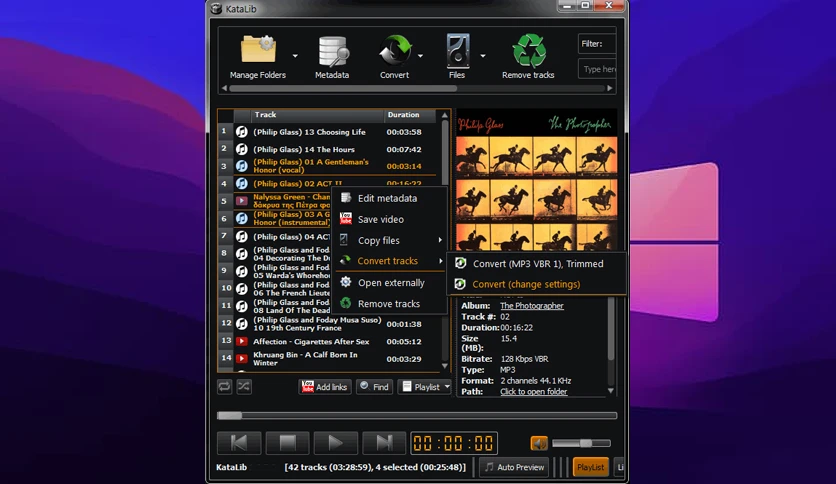Viewport: 836px width, 484px height.
Task: Open the Metadata tool
Action: (x=332, y=57)
